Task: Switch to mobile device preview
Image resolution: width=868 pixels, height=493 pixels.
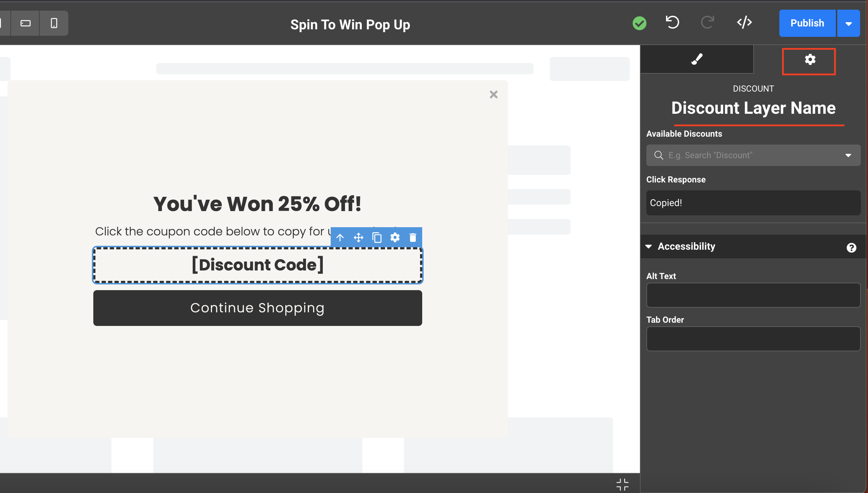Action: click(54, 24)
